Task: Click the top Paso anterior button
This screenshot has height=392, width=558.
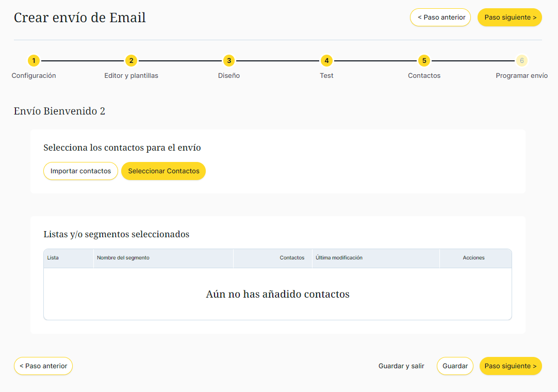Action: (440, 18)
